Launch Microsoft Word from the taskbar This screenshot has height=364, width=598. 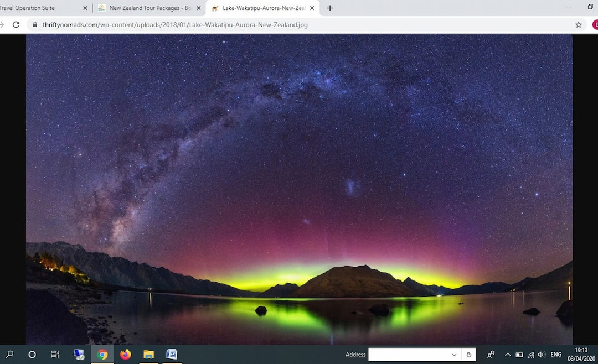172,355
